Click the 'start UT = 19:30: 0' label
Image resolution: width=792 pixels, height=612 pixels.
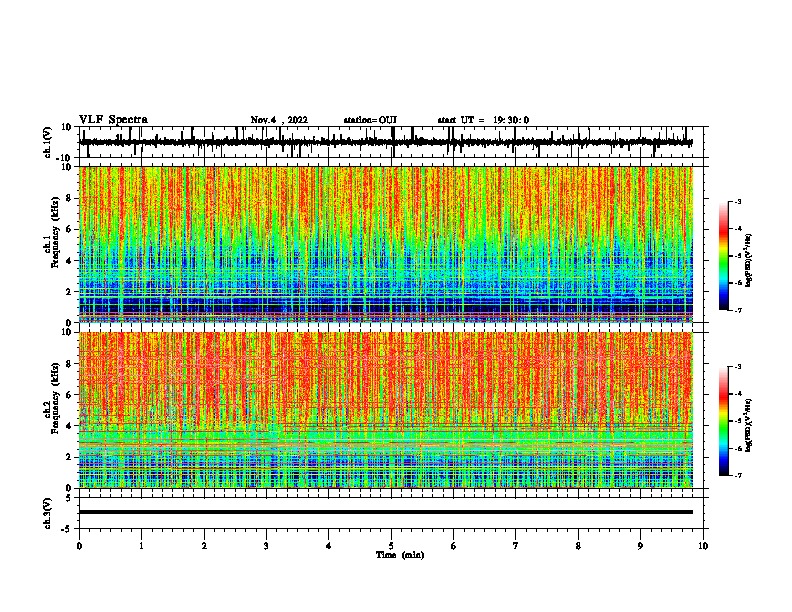click(483, 120)
